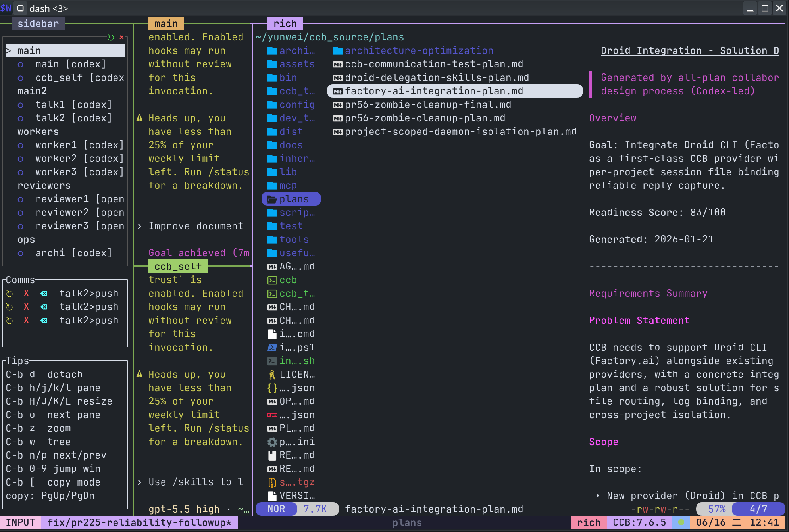789x532 pixels.
Task: Open pr56-zombie-cleanup-final.md
Action: (428, 105)
